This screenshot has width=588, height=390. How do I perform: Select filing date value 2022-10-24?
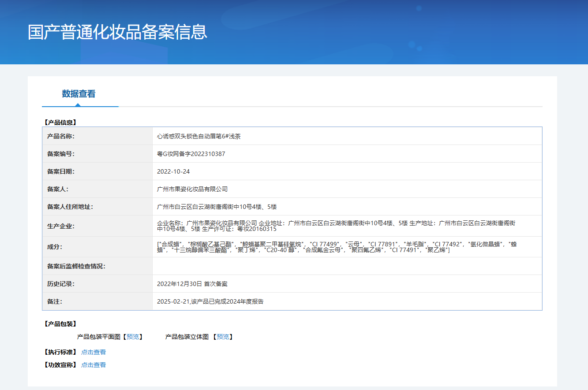(x=173, y=171)
